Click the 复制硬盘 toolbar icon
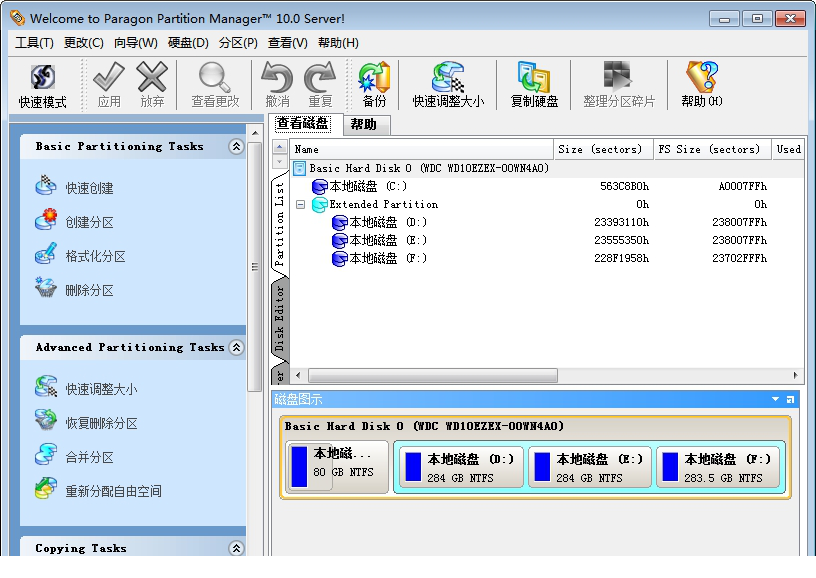816x578 pixels. [534, 85]
